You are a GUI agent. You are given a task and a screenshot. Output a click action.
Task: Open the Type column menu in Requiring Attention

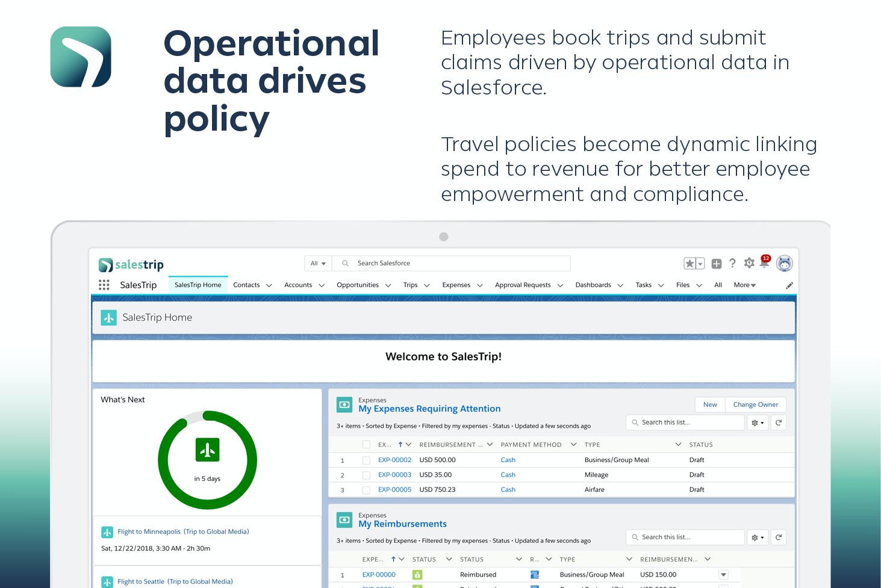(x=678, y=444)
